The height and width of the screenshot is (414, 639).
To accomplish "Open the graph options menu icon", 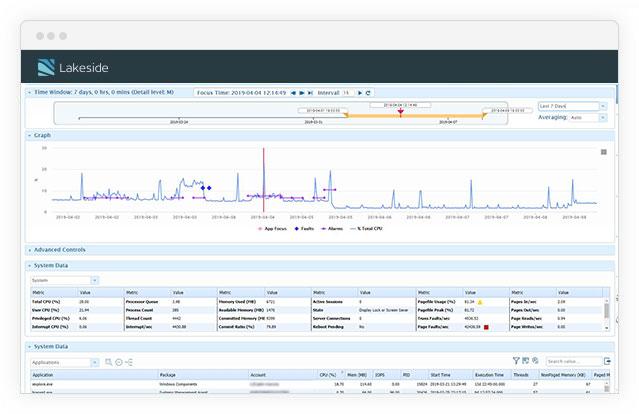I will (604, 152).
